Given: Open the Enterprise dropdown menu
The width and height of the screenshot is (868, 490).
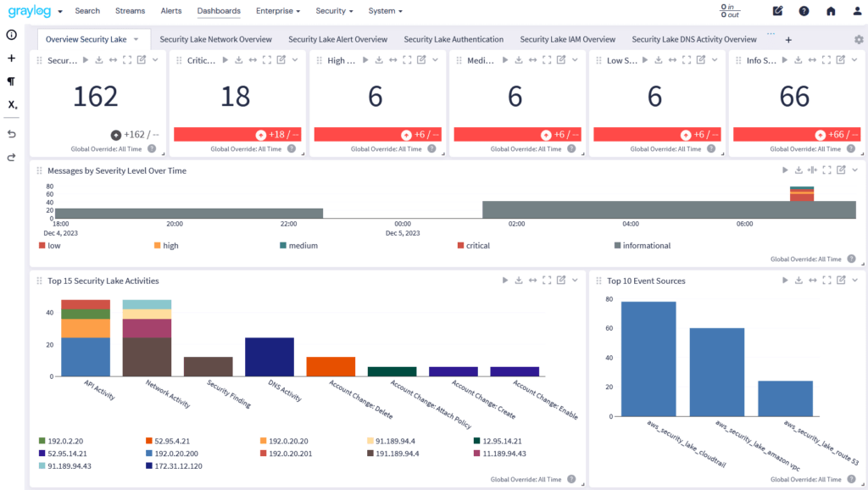Looking at the screenshot, I should 278,11.
